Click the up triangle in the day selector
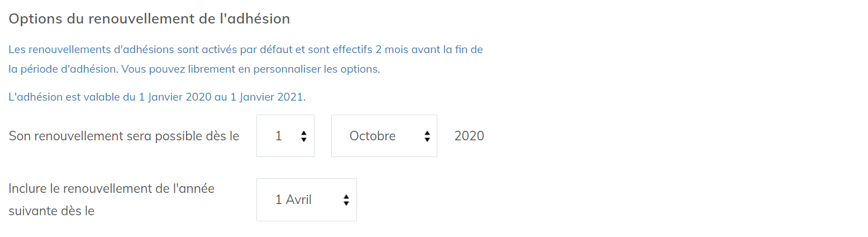 [x=303, y=133]
